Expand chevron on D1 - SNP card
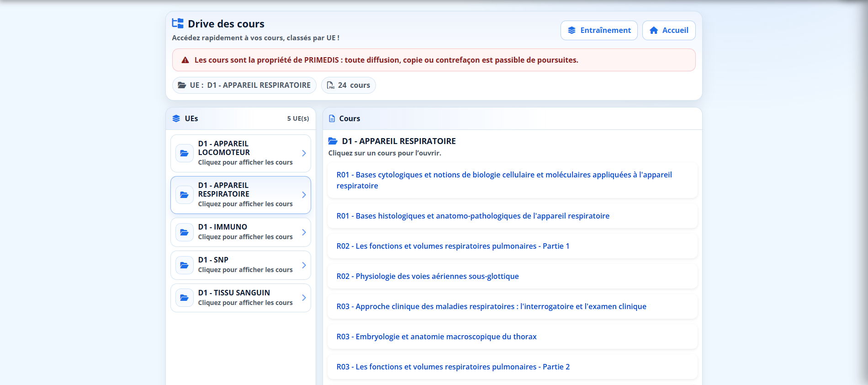 304,265
